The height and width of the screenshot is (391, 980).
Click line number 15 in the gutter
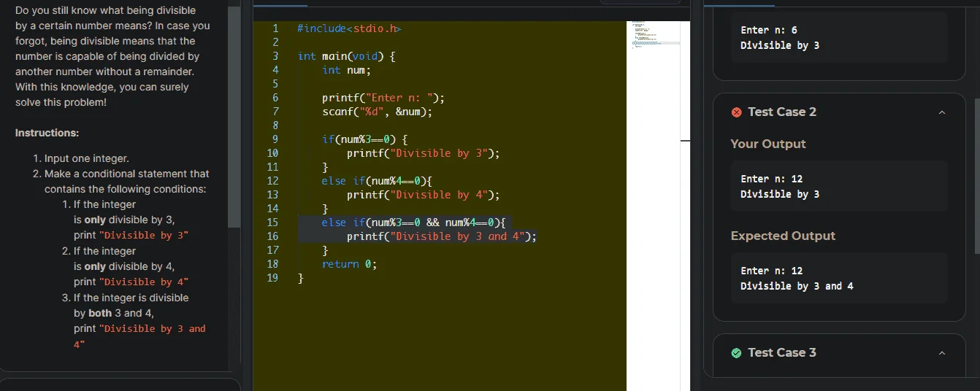pyautogui.click(x=272, y=222)
